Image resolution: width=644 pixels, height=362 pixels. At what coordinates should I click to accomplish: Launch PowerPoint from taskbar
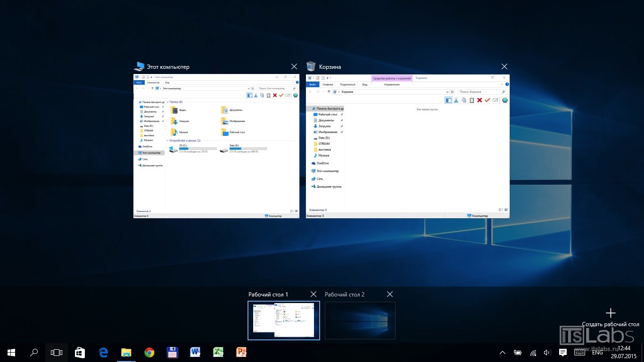[241, 352]
